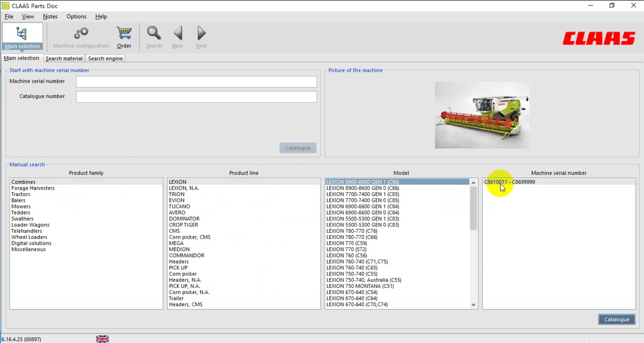The image size is (644, 343).
Task: Click the Model list scrollbar thumb
Action: [474, 208]
